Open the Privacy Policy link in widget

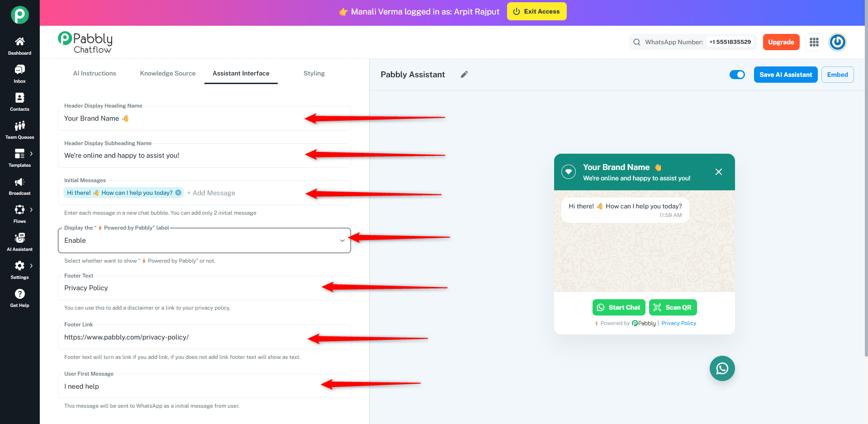point(678,323)
